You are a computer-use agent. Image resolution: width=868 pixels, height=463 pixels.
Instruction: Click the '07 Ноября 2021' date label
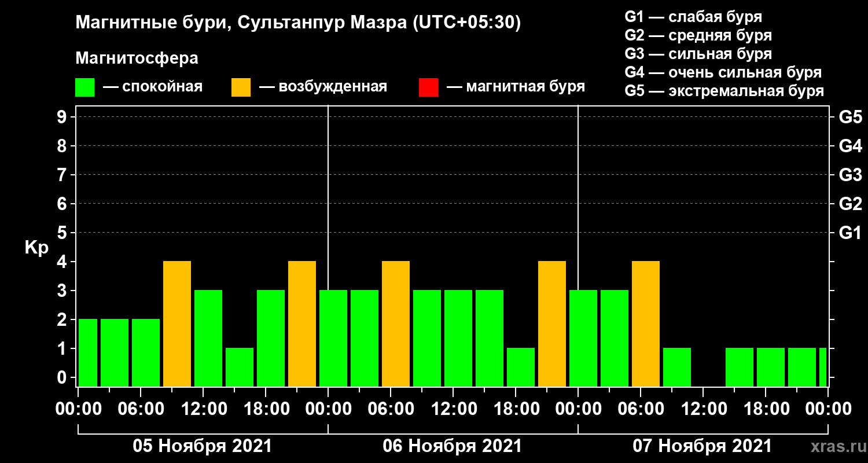[x=702, y=446]
